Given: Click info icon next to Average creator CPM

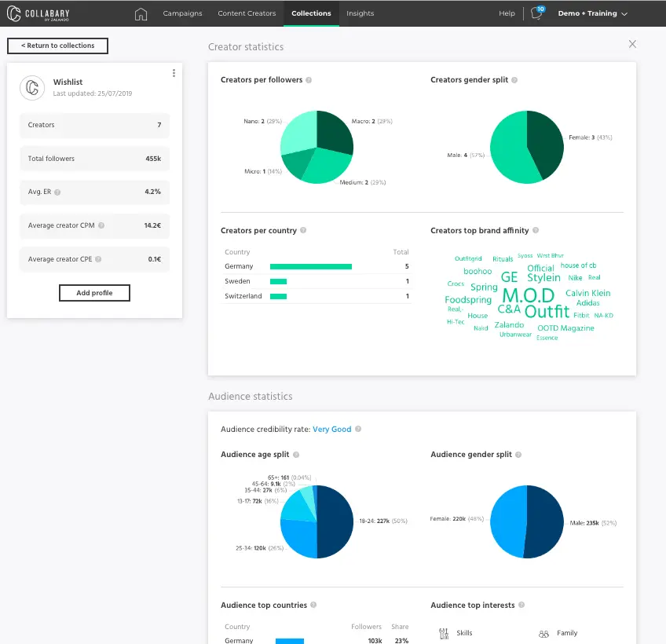Looking at the screenshot, I should point(101,225).
